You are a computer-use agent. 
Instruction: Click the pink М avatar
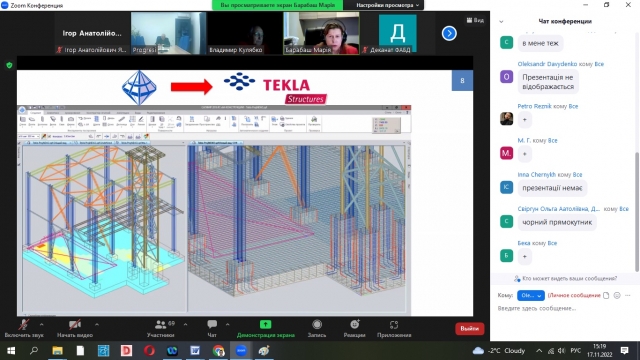pyautogui.click(x=507, y=153)
